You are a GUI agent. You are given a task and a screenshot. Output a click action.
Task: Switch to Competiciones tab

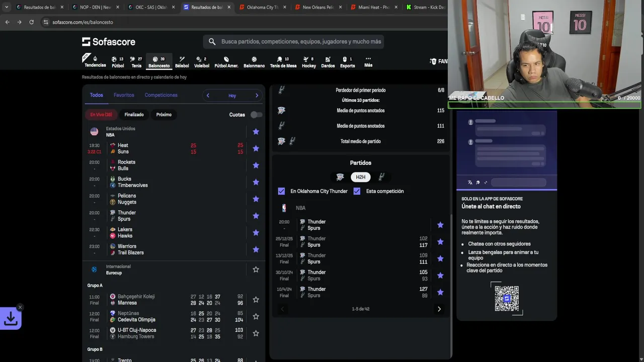[161, 95]
